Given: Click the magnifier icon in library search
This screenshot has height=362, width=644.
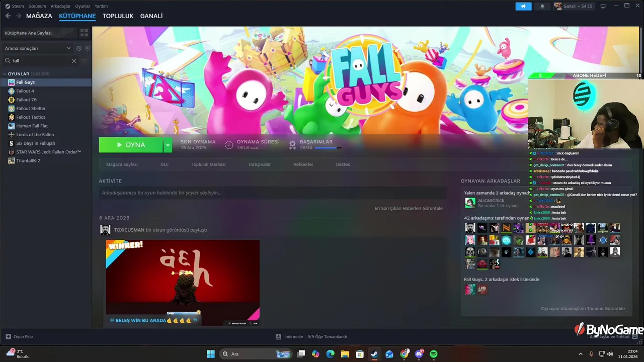Looking at the screenshot, I should click(8, 61).
